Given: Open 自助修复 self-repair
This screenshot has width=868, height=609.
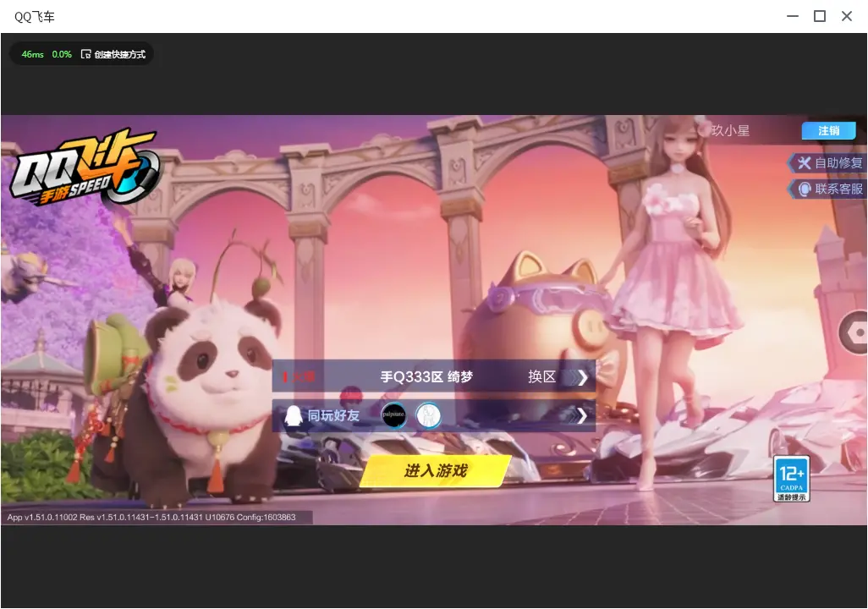Looking at the screenshot, I should 827,162.
